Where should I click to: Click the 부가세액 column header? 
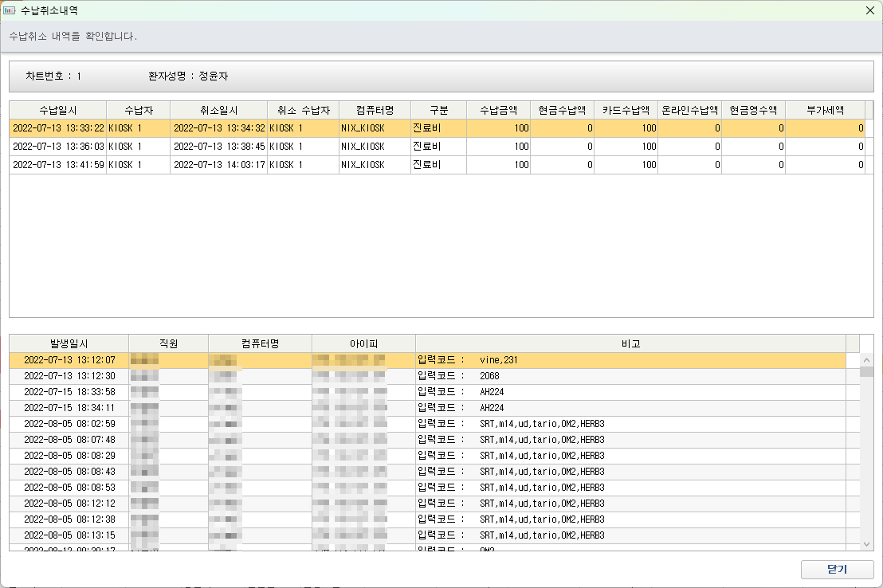(x=825, y=110)
